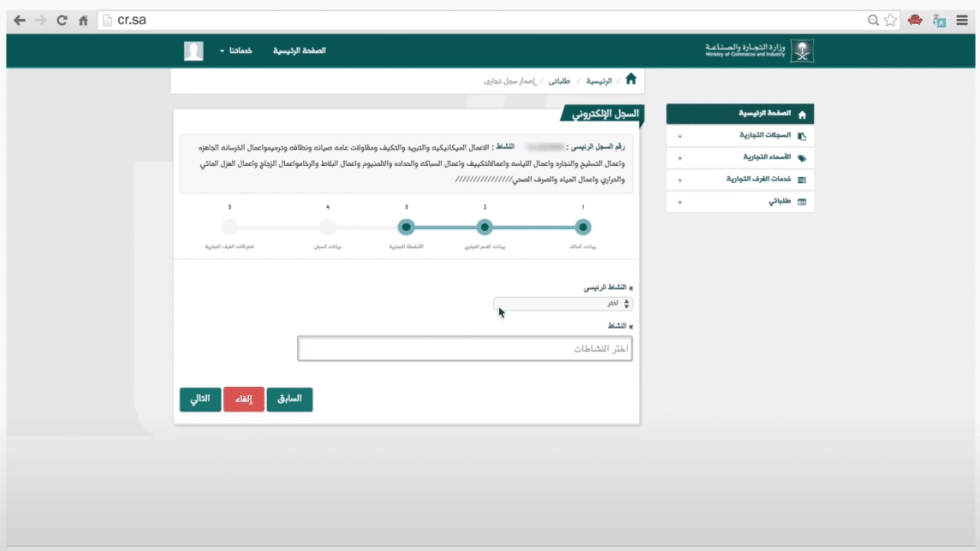This screenshot has height=551, width=980.
Task: Click the السابق previous button
Action: 289,400
